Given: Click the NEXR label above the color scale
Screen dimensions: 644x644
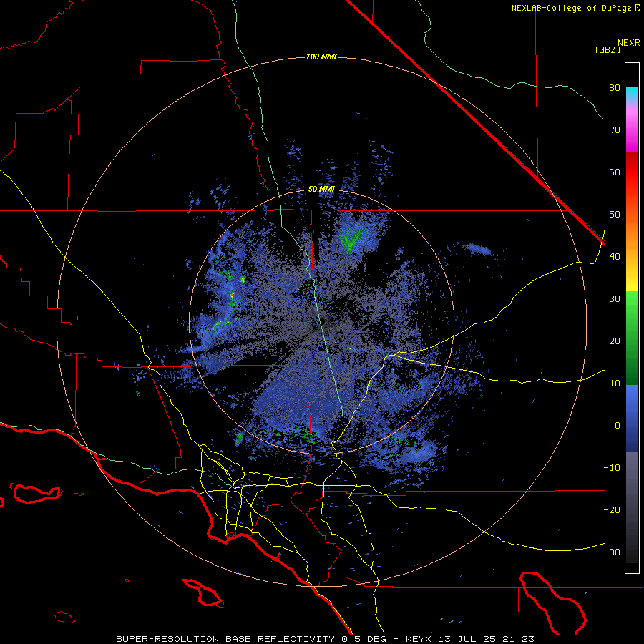Looking at the screenshot, I should [x=629, y=43].
